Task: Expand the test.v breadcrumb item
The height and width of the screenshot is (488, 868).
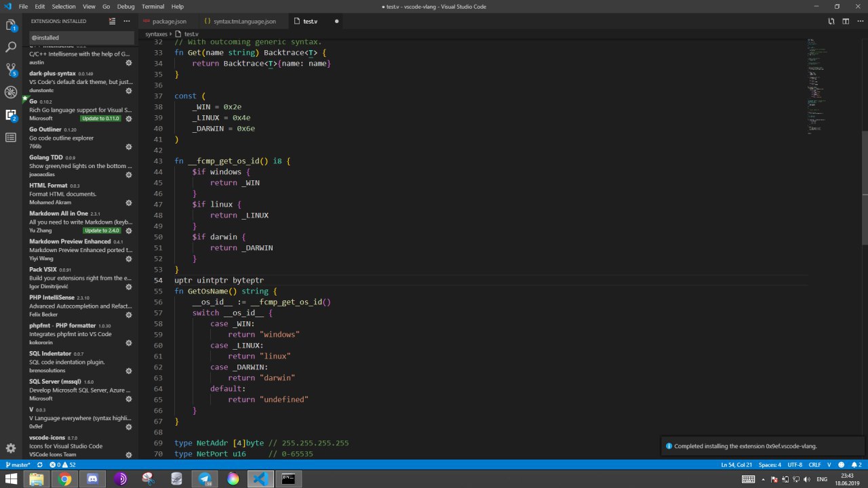Action: click(187, 34)
